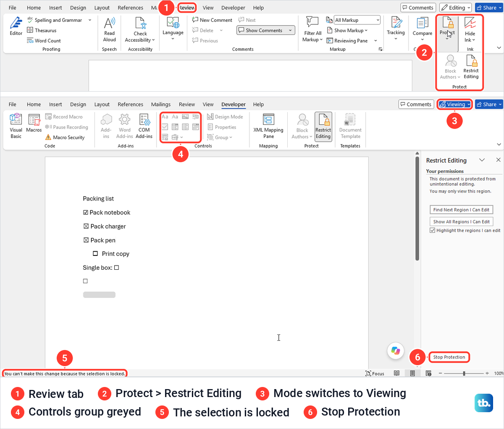Open Macro Security settings
This screenshot has height=429, width=504.
(x=65, y=137)
